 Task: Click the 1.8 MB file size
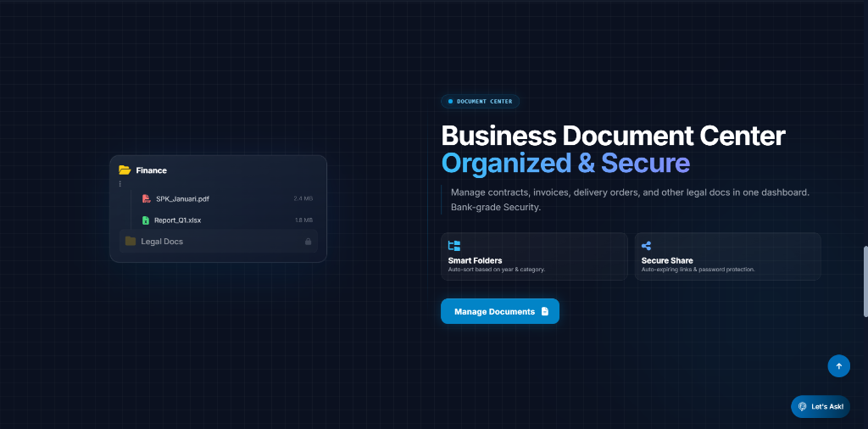click(304, 220)
